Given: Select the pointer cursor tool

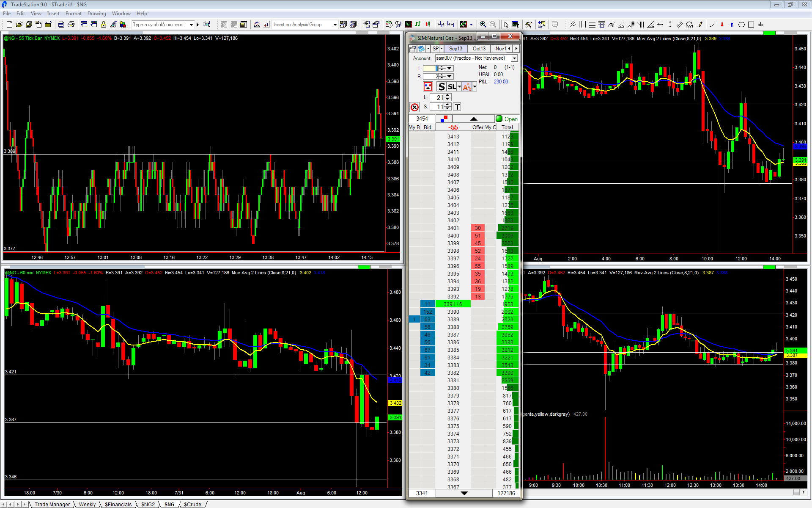Looking at the screenshot, I should [x=506, y=25].
